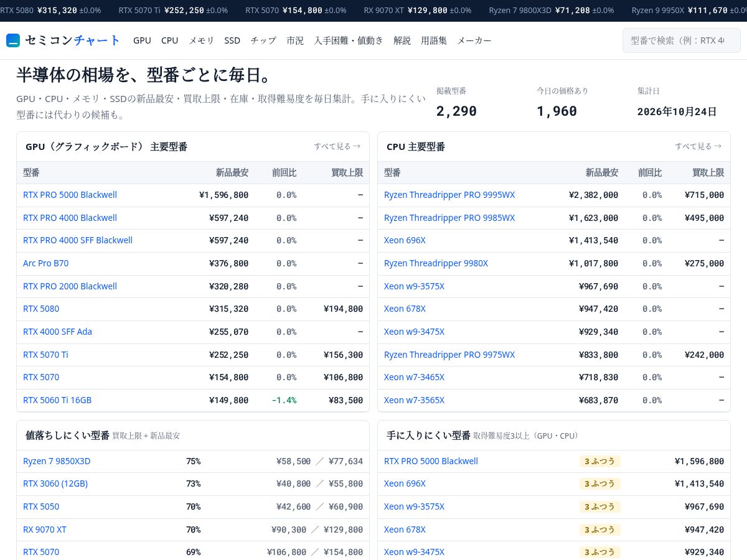Image resolution: width=747 pixels, height=560 pixels.
Task: Open the Xeon w7-3565X link
Action: click(x=414, y=400)
